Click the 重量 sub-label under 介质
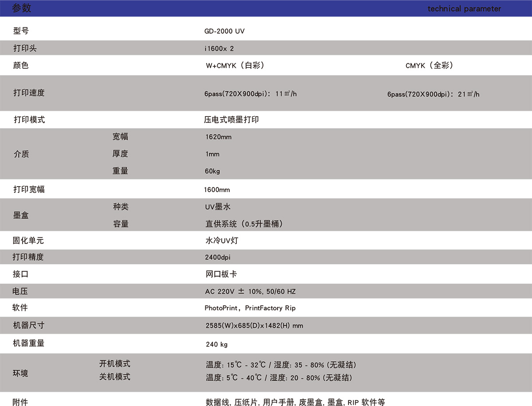Screen dimensions: 532x406 click(120, 171)
